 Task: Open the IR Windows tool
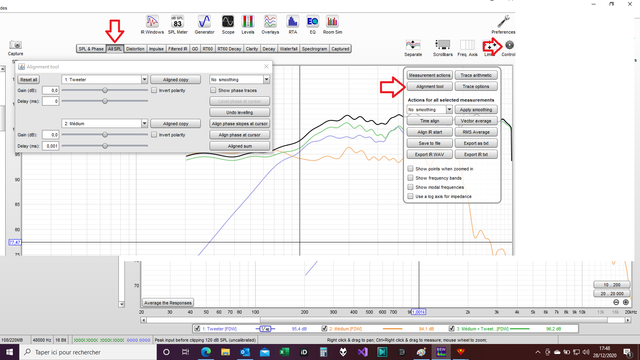point(152,24)
